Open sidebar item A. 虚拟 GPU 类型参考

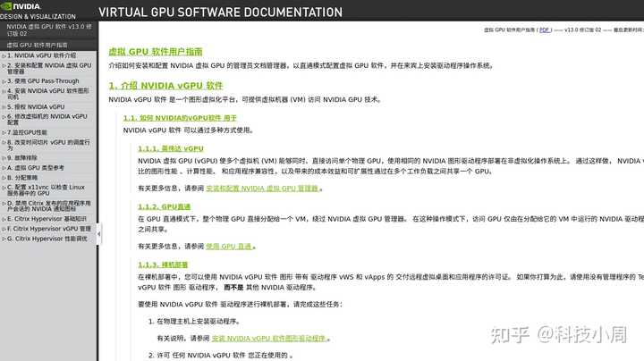[35, 168]
